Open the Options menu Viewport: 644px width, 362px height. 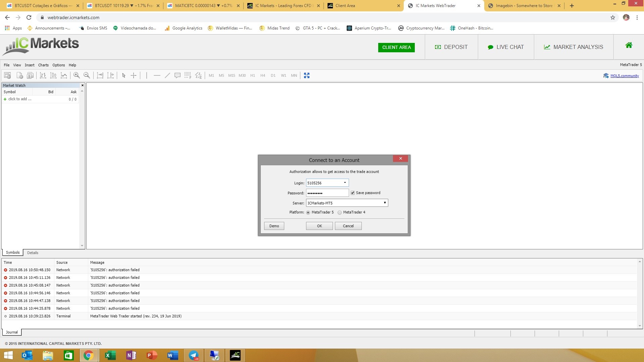(x=59, y=65)
